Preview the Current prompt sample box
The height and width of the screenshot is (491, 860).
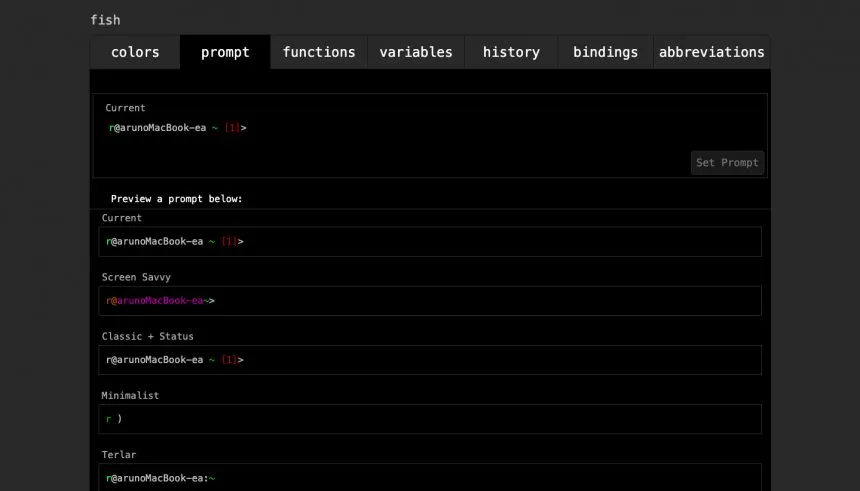(x=430, y=241)
